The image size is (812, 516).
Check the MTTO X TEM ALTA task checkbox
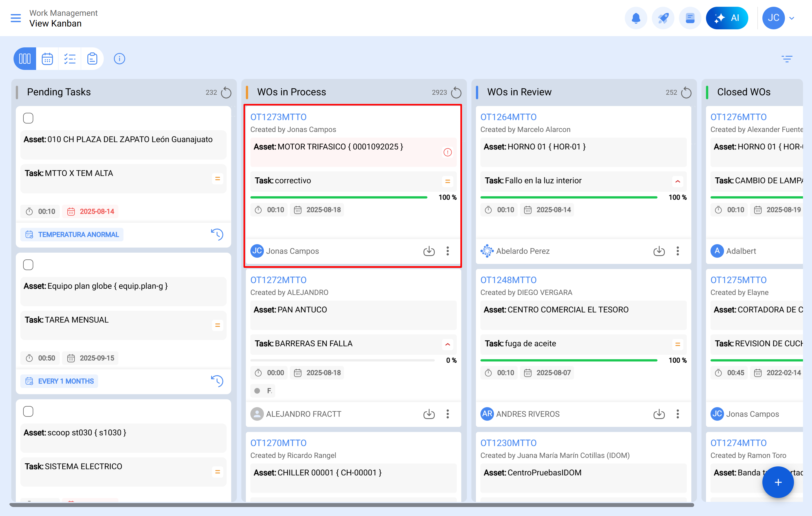[28, 118]
